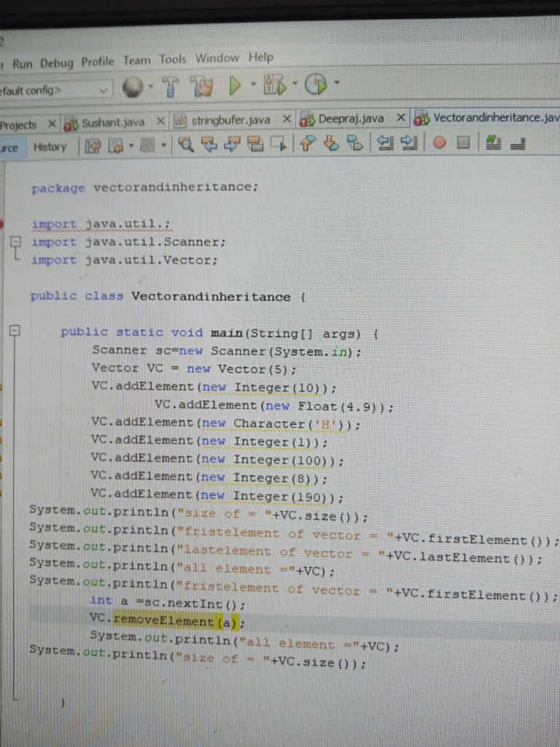
Task: Open the Tools menu
Action: (x=173, y=59)
